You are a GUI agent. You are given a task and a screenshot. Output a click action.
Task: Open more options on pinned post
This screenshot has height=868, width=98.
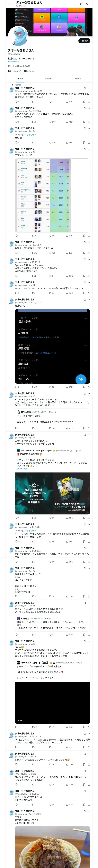pyautogui.click(x=89, y=88)
